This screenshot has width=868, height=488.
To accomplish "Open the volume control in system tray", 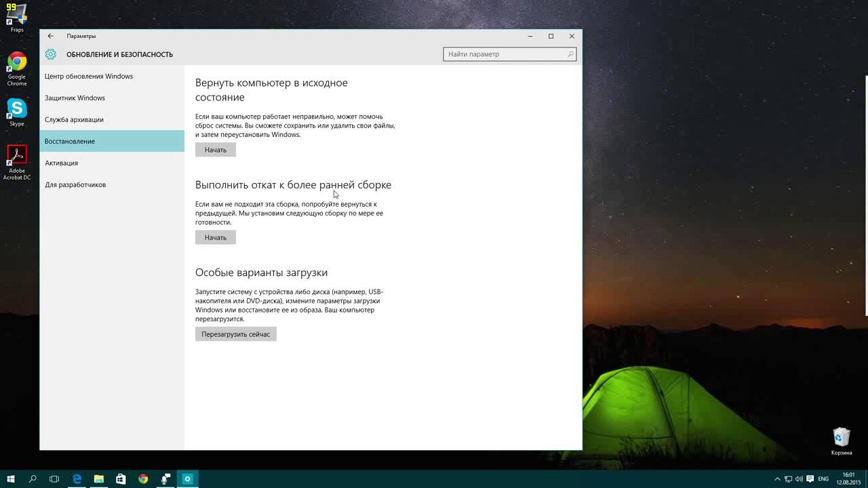I will tap(800, 479).
